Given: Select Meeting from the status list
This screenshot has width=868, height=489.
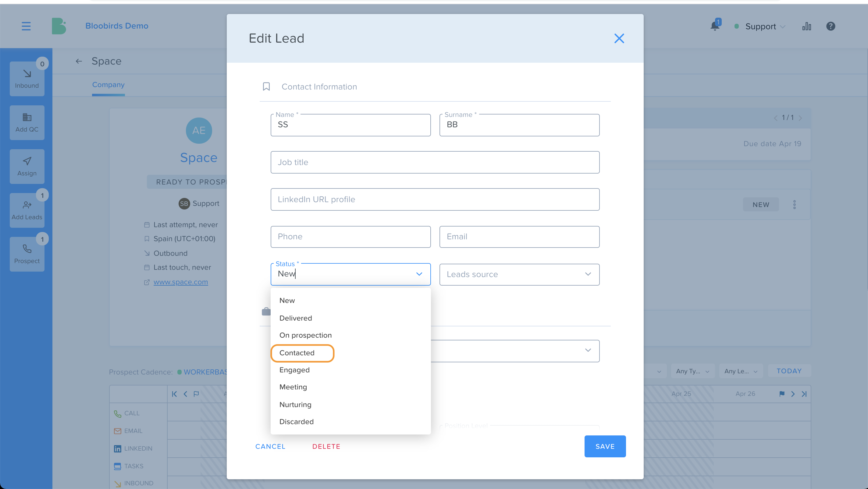Looking at the screenshot, I should (x=350, y=387).
